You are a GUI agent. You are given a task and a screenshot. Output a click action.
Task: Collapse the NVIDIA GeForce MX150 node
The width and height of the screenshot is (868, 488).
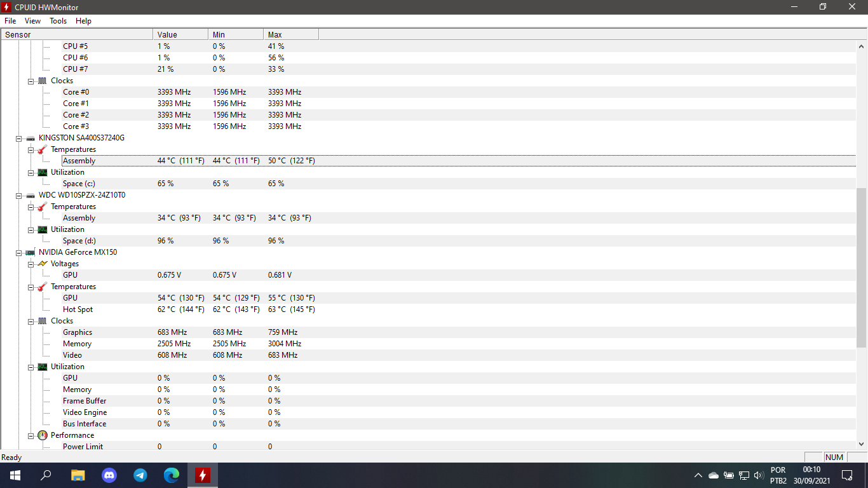click(x=18, y=252)
